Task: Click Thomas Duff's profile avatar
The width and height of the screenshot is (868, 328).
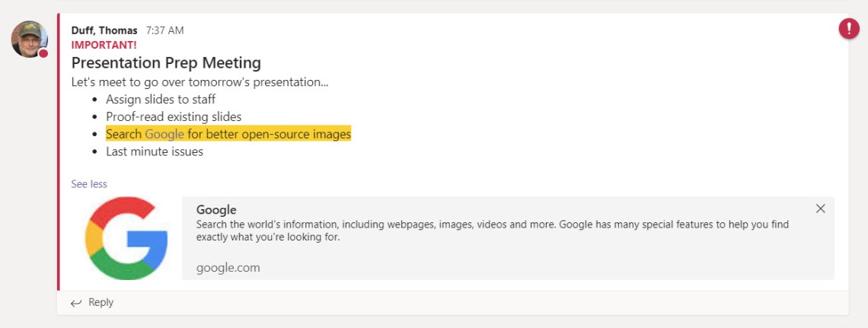Action: coord(29,38)
